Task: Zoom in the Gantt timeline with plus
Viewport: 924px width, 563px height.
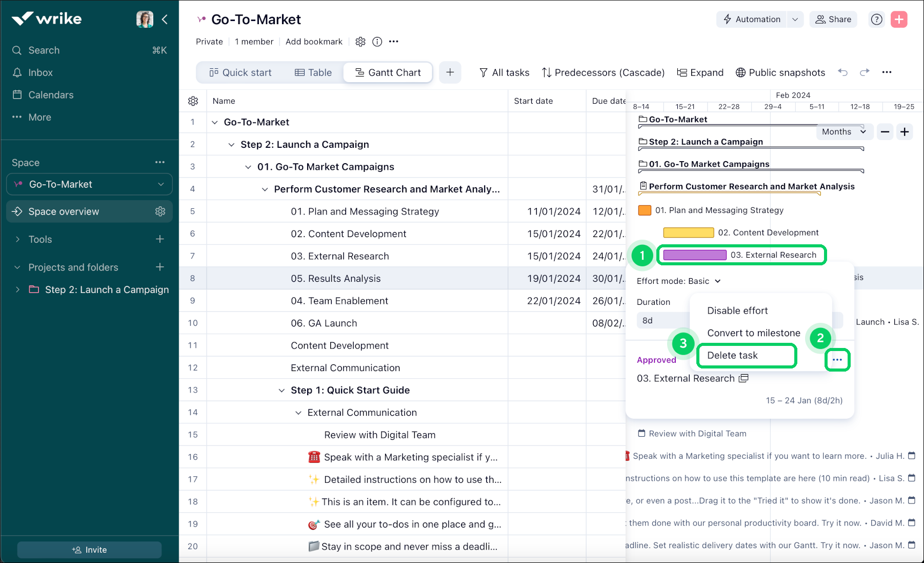Action: [x=905, y=132]
